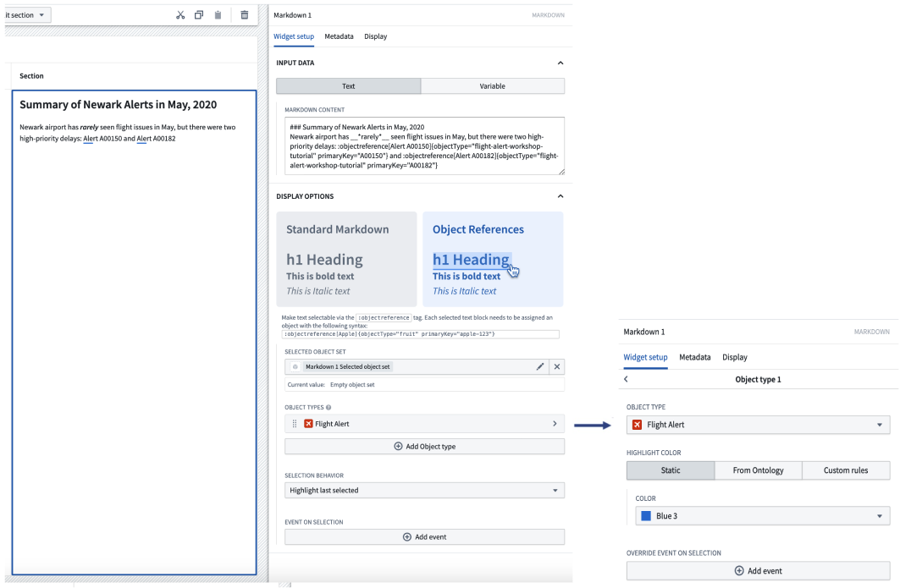The image size is (900, 588).
Task: Open the Color dropdown showing Blue 3
Action: 763,516
